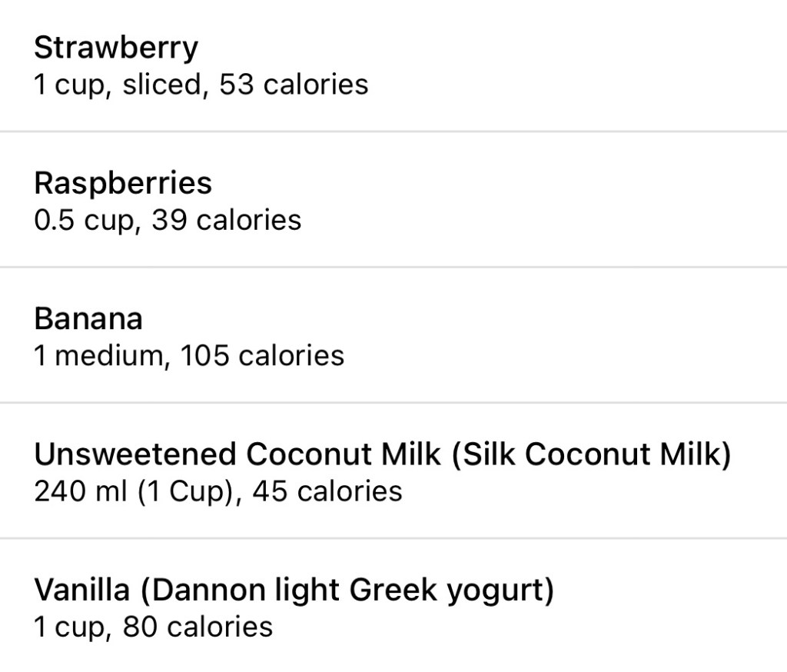Tap the "105 calories" value for Banana
This screenshot has height=672, width=787.
point(262,356)
